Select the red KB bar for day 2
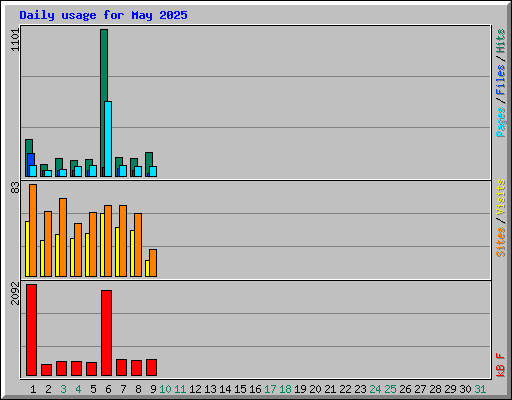Viewport: 512px width, 400px height. point(46,370)
